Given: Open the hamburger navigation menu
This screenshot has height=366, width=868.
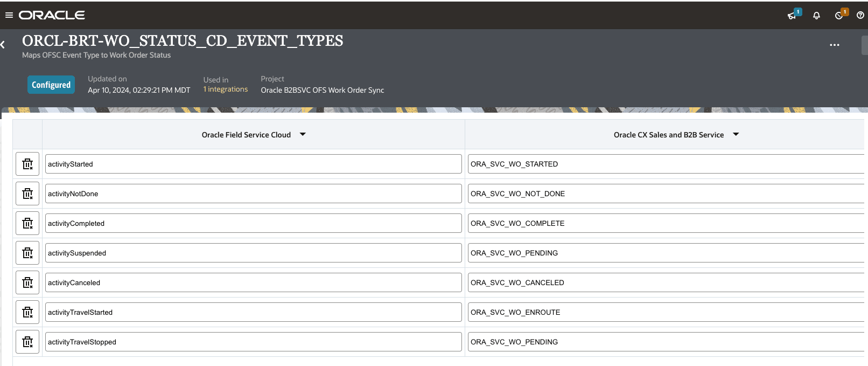Looking at the screenshot, I should point(9,15).
